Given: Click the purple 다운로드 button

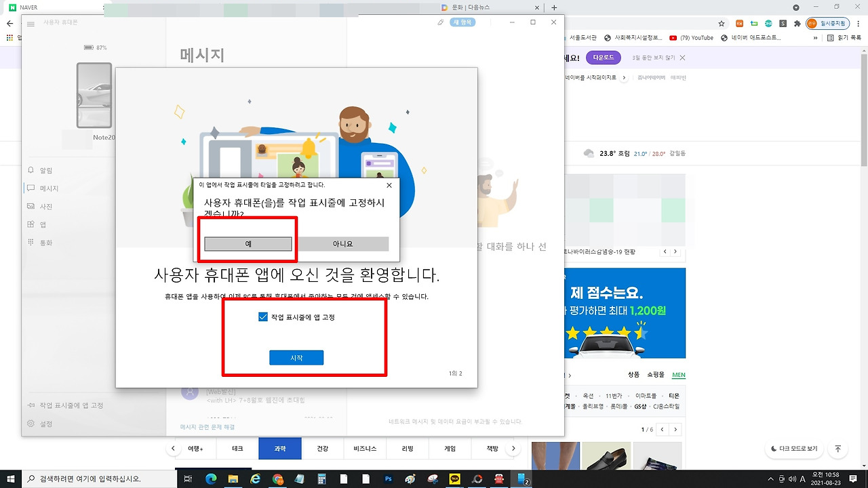Looking at the screenshot, I should 603,58.
